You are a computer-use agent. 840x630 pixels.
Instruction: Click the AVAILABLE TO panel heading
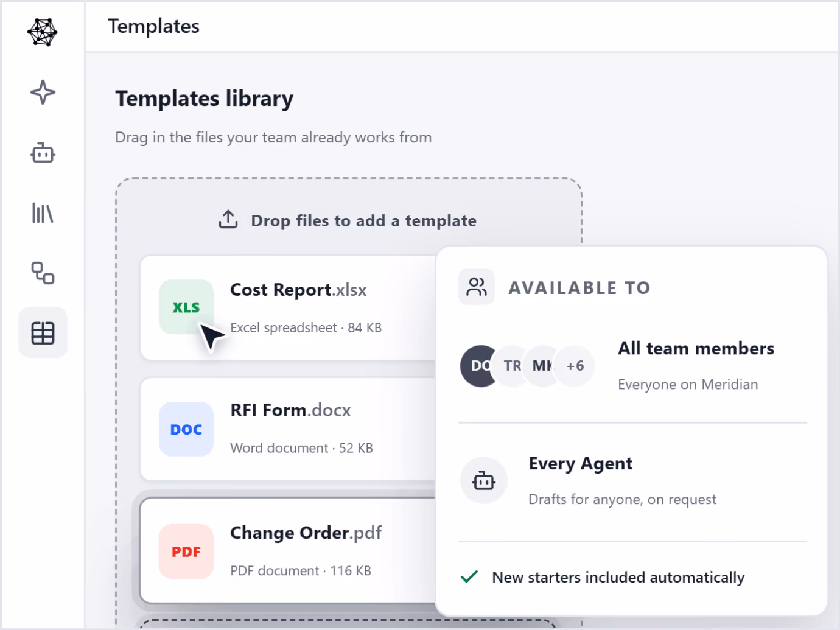pyautogui.click(x=579, y=287)
